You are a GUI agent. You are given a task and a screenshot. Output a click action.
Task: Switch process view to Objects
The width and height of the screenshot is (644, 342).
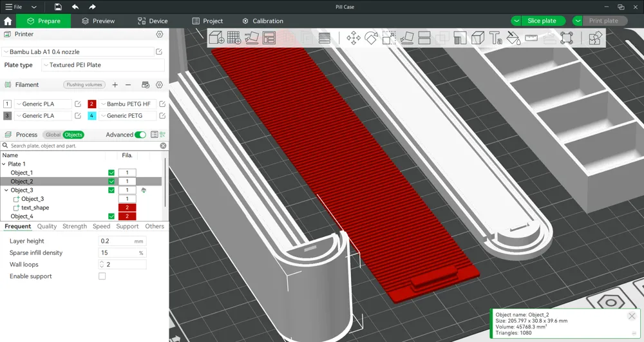point(73,135)
